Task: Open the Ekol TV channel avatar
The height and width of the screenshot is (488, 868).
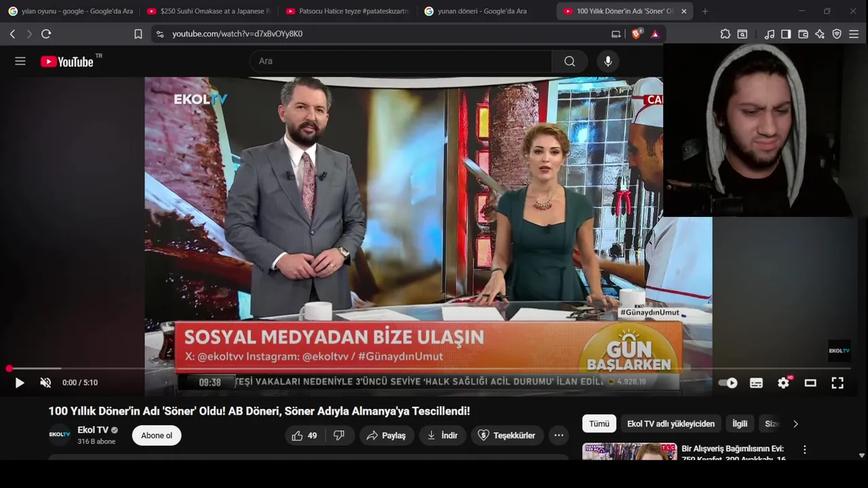Action: pos(60,435)
